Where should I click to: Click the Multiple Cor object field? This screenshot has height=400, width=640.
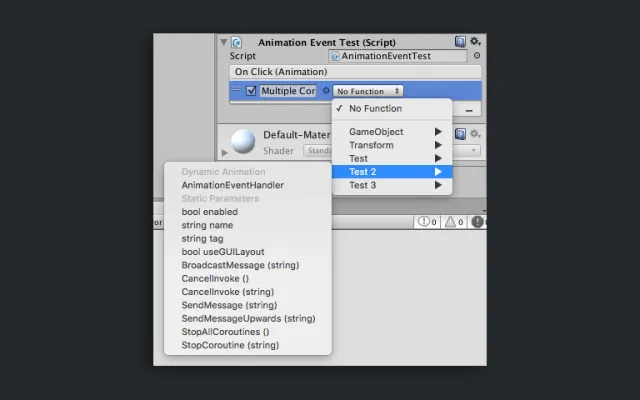tap(288, 91)
